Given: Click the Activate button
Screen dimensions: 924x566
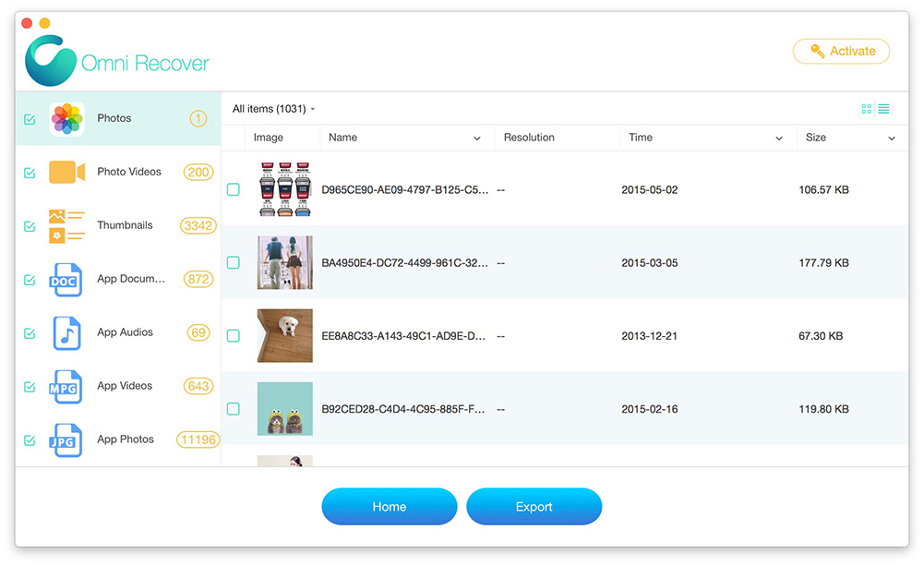Looking at the screenshot, I should coord(842,52).
